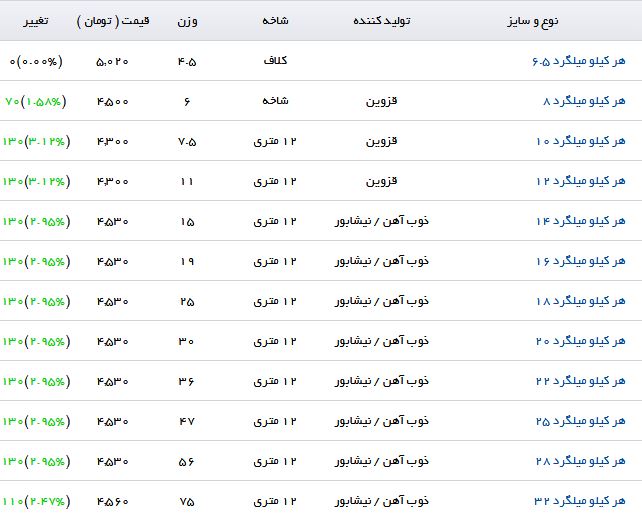Select the weight value ۷۵
642x518 pixels.
click(x=187, y=502)
